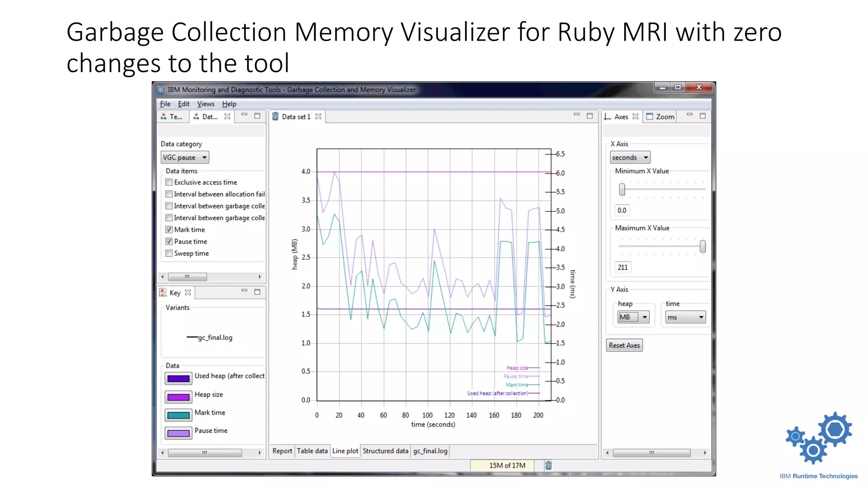
Task: Open the heap MB units dropdown
Action: tap(633, 317)
